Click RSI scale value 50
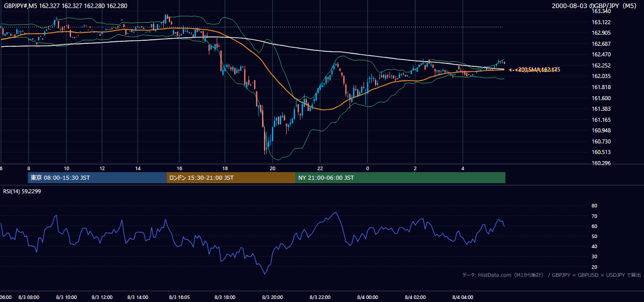The image size is (644, 302). pyautogui.click(x=594, y=236)
